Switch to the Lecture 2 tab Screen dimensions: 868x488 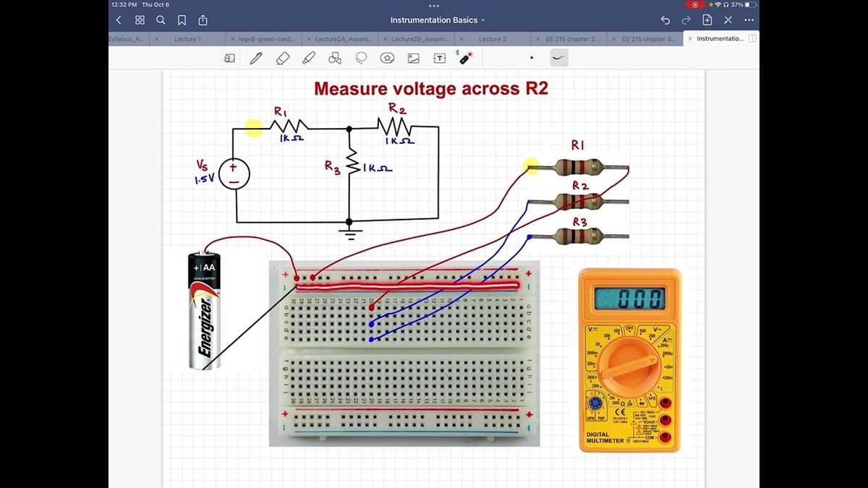tap(493, 39)
